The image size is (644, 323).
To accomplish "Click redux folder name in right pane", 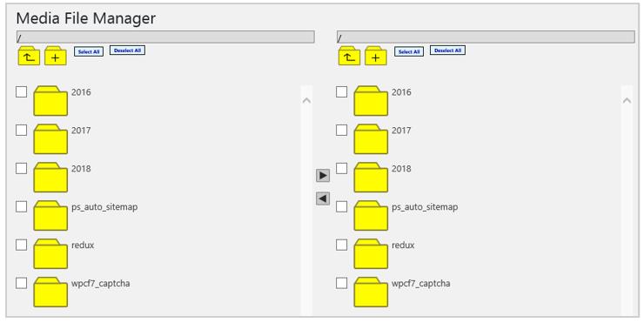I will (403, 245).
